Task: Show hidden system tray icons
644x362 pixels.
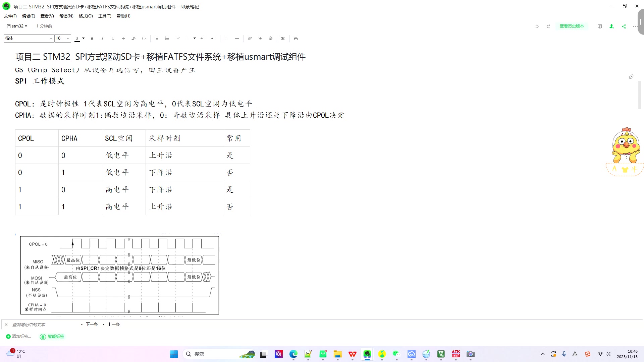Action: tap(542, 354)
